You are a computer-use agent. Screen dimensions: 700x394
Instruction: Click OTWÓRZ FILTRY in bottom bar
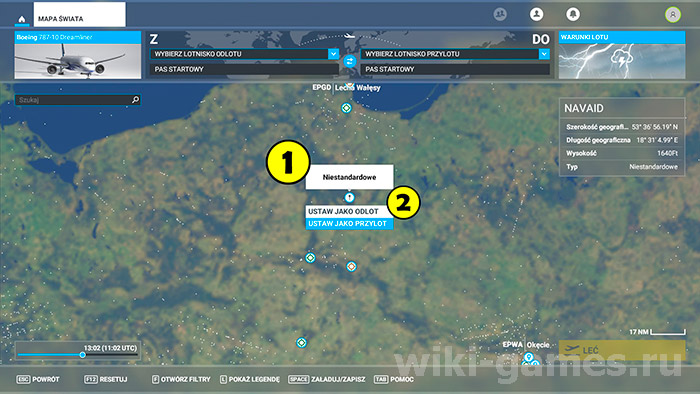point(181,379)
